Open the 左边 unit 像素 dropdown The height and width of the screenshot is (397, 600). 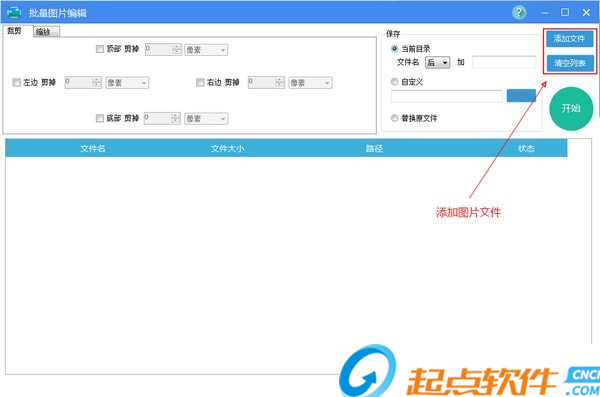point(127,83)
